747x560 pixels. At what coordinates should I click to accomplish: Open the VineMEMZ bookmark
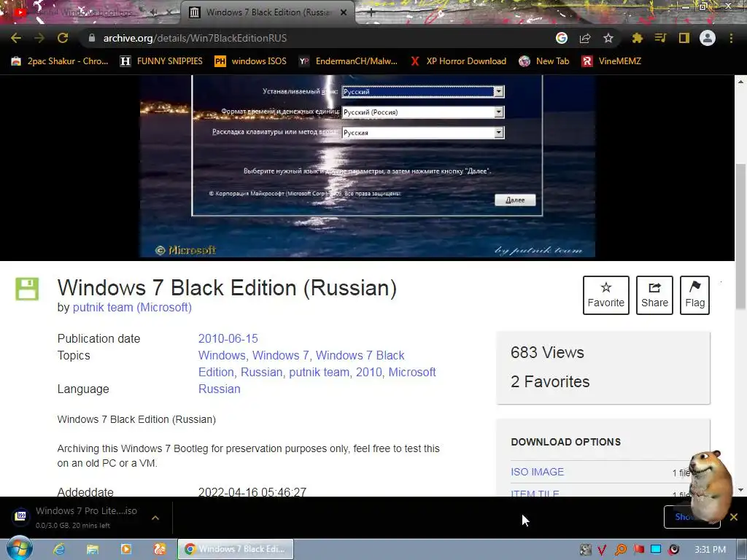pyautogui.click(x=612, y=61)
